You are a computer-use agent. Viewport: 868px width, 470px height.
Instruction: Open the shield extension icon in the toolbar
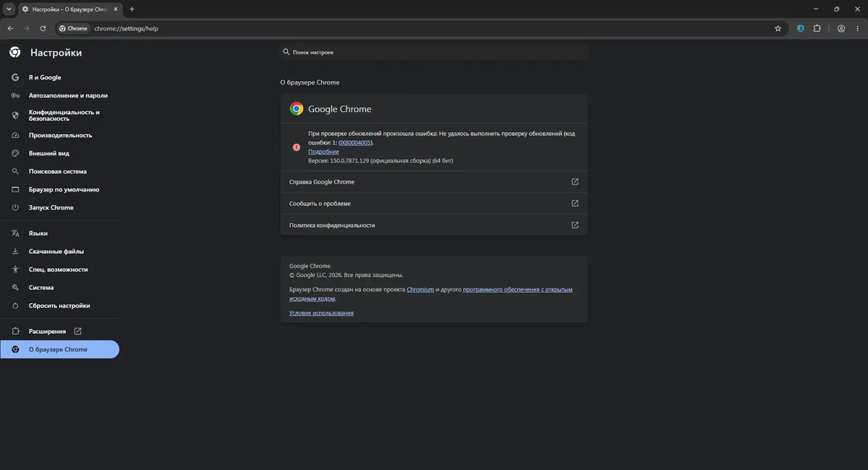pos(801,28)
